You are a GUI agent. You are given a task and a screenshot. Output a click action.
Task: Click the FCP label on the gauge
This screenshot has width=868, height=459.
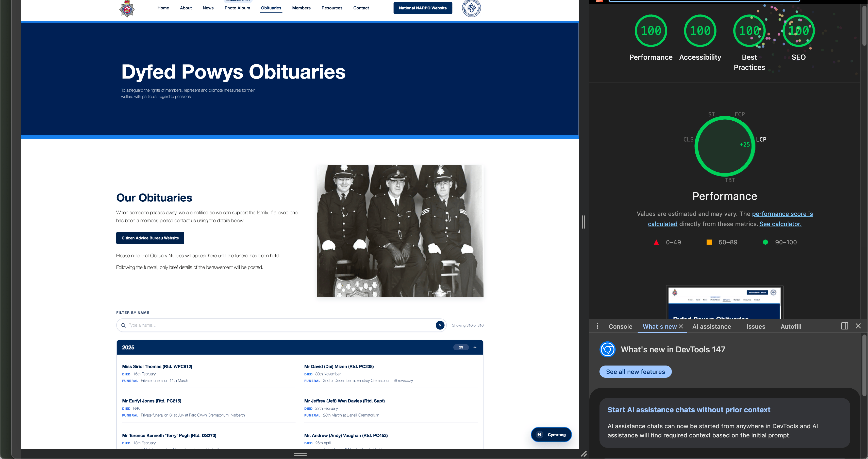tap(739, 114)
